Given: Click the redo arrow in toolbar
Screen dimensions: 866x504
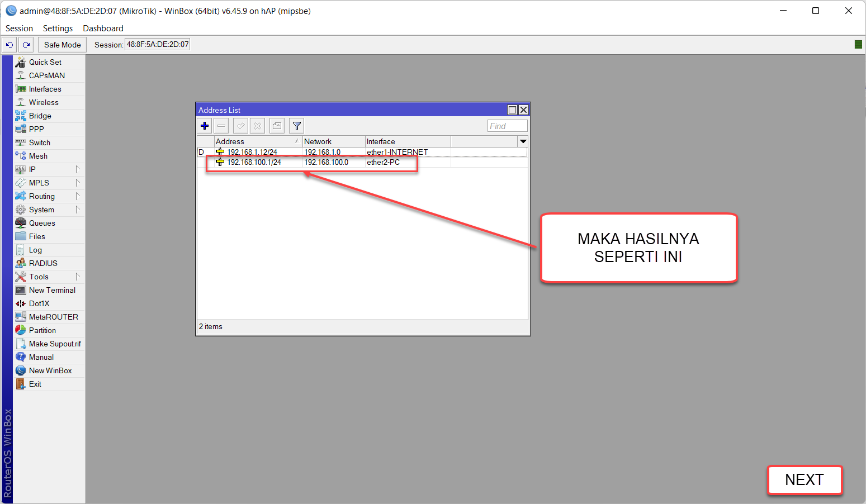Looking at the screenshot, I should tap(26, 45).
